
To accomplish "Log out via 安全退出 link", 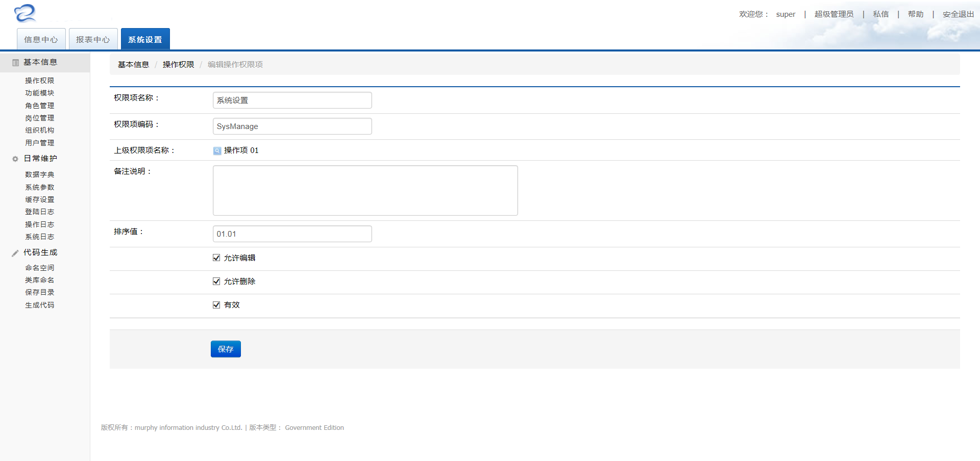I will pyautogui.click(x=958, y=14).
